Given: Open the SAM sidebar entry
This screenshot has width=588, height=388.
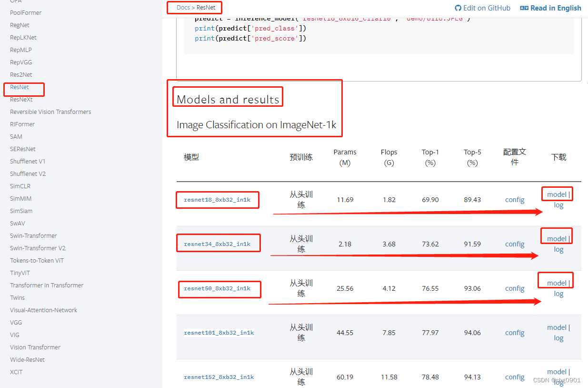Looking at the screenshot, I should [16, 136].
